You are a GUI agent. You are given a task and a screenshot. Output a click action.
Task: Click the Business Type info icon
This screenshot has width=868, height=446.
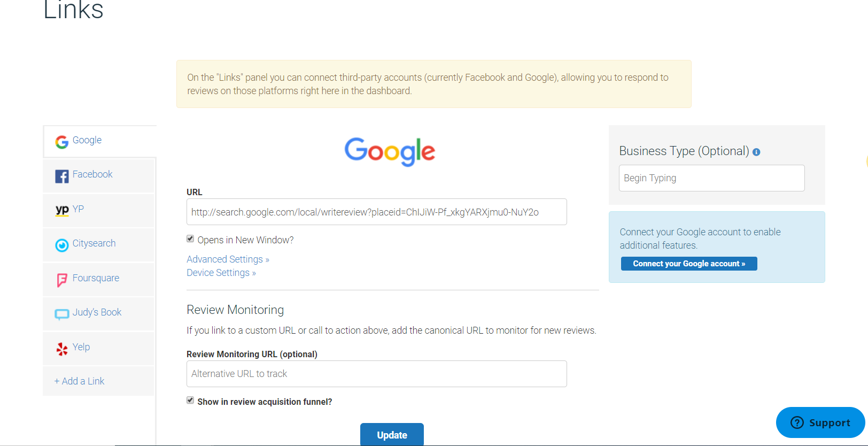(x=756, y=152)
